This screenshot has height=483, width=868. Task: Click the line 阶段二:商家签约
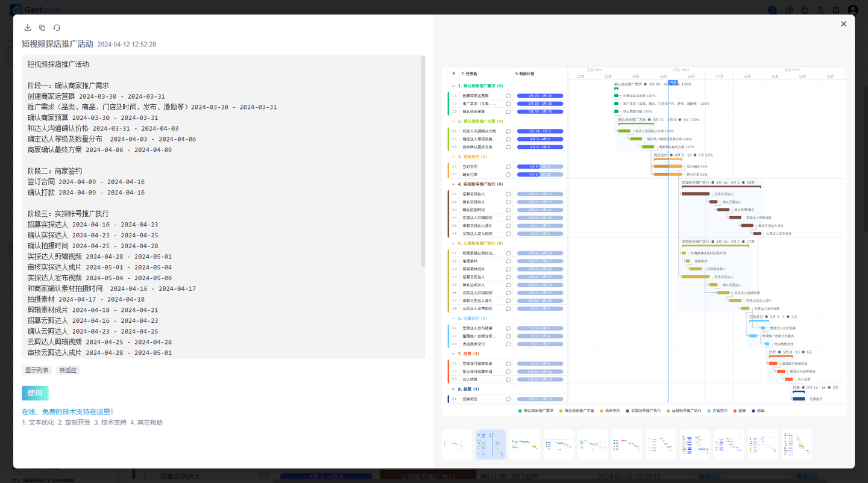point(55,171)
